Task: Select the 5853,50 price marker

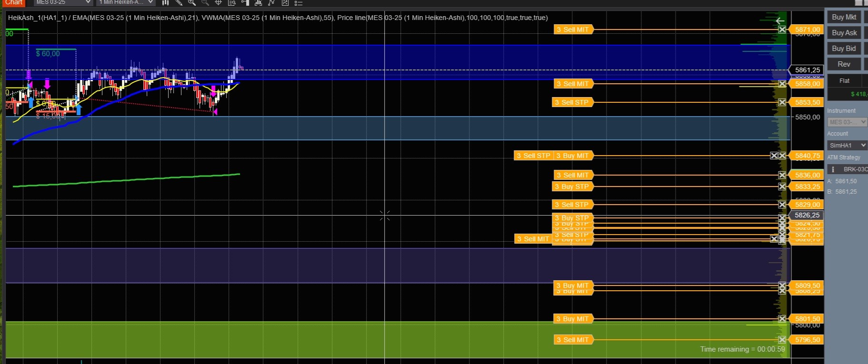Action: click(x=807, y=102)
